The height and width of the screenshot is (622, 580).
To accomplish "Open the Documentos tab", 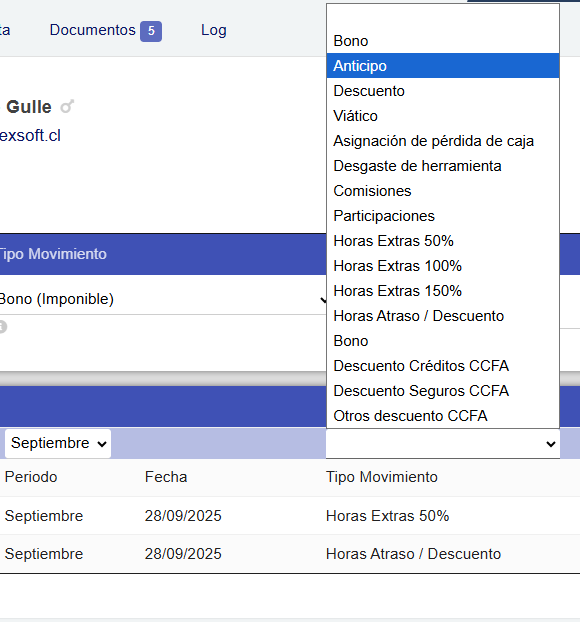I will pyautogui.click(x=92, y=30).
